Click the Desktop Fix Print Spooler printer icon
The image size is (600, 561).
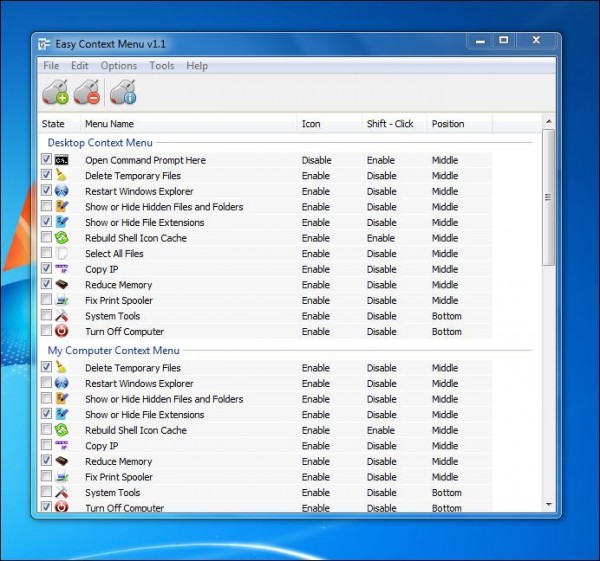pyautogui.click(x=61, y=300)
